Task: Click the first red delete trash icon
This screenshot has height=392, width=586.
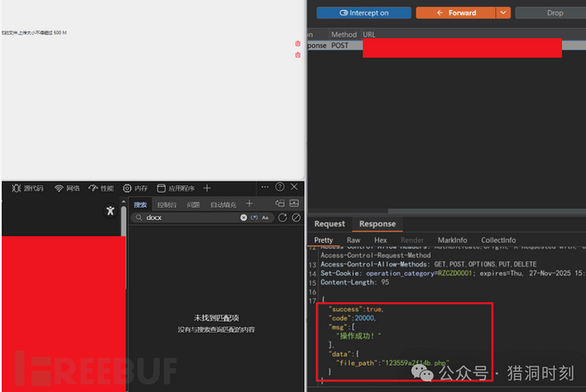Action: pos(297,44)
